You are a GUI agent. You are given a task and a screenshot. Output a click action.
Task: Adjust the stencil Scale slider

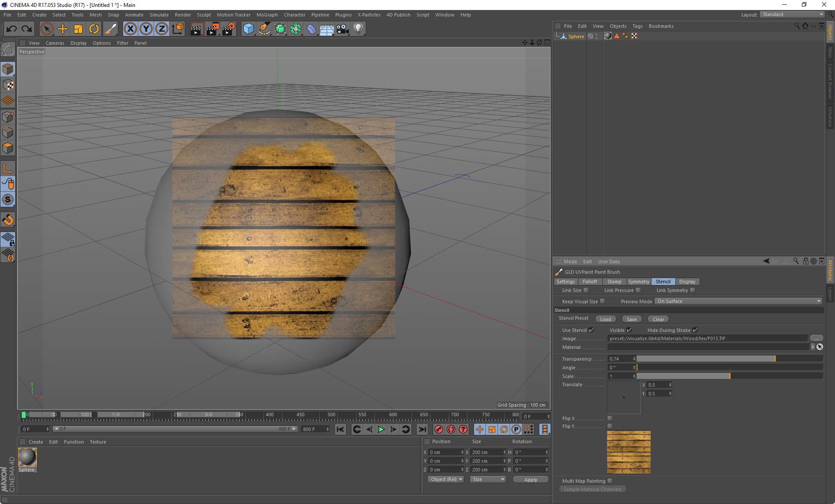(x=729, y=376)
